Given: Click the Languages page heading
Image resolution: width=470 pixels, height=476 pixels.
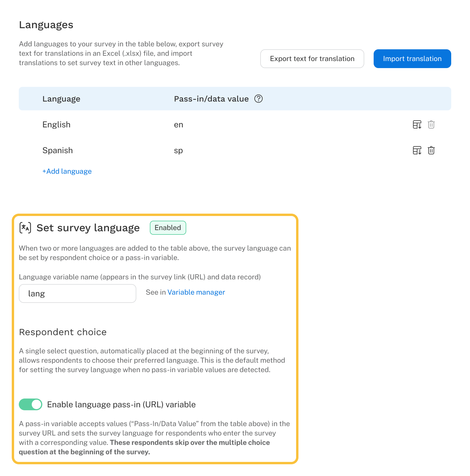Looking at the screenshot, I should (x=46, y=25).
